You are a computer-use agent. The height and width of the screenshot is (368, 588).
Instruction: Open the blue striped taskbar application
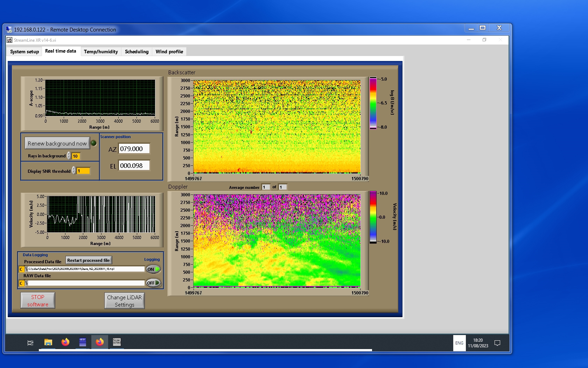click(83, 342)
